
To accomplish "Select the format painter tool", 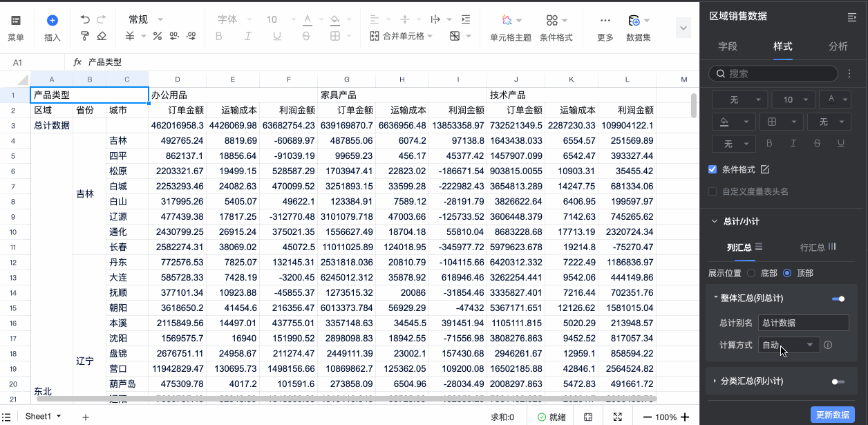I will 85,36.
